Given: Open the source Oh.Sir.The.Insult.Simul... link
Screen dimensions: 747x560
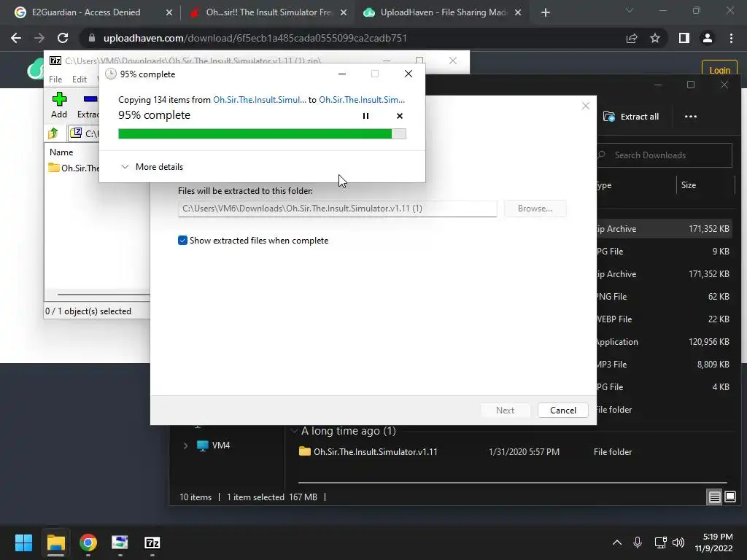Looking at the screenshot, I should pos(260,99).
